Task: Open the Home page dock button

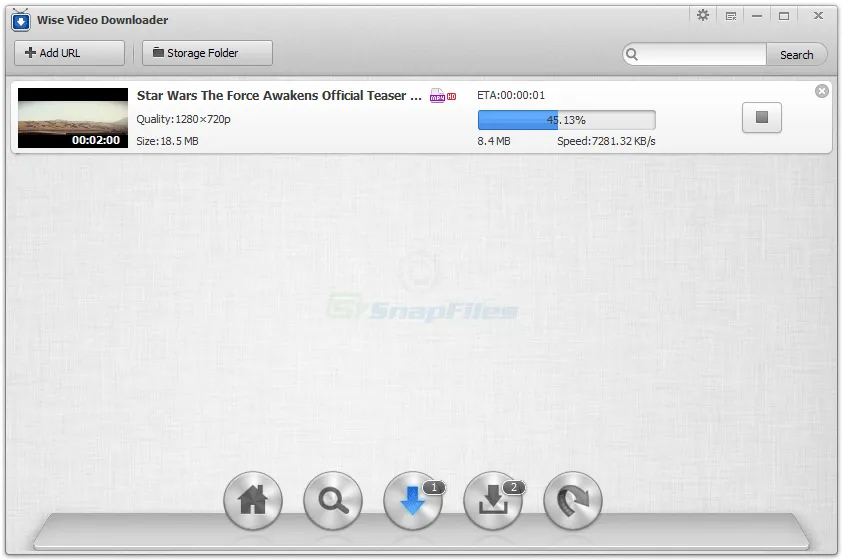Action: click(253, 500)
